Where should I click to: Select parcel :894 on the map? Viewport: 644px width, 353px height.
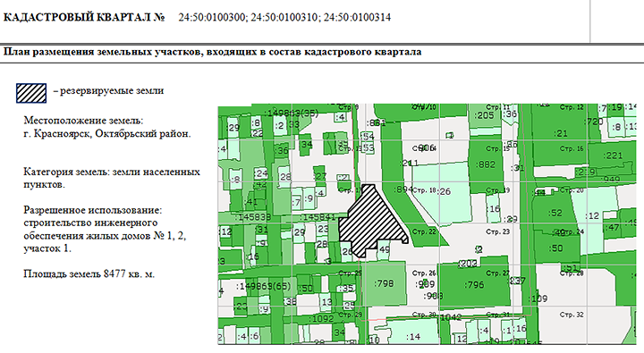[403, 189]
